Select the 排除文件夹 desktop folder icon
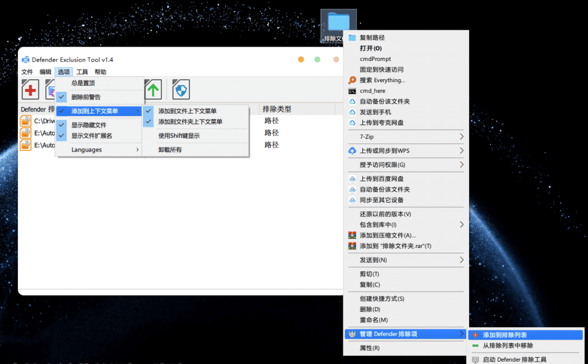 click(x=339, y=26)
